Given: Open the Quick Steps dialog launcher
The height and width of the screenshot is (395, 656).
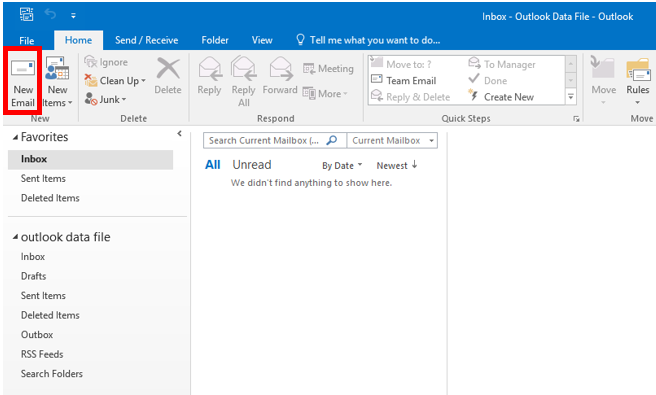Looking at the screenshot, I should tap(576, 119).
